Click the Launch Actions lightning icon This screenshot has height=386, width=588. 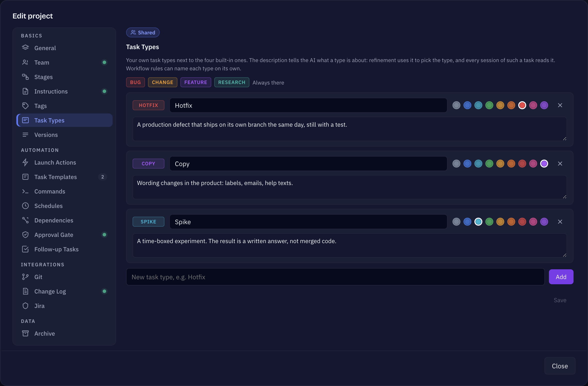(25, 162)
